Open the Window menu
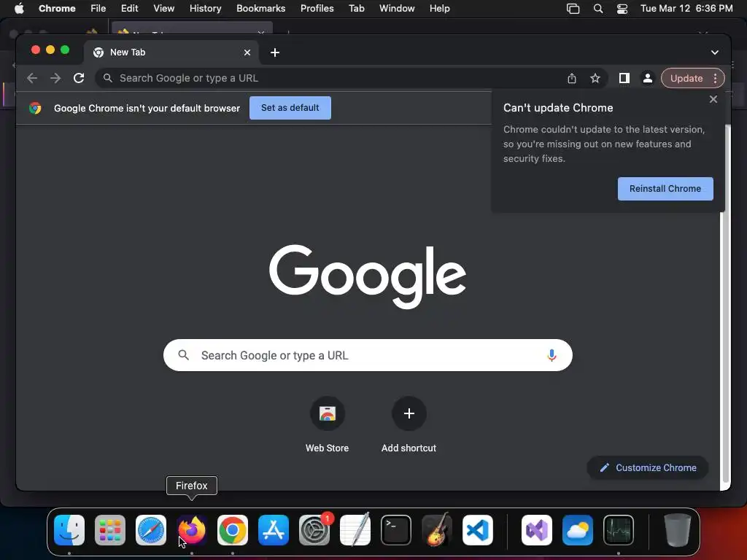 pos(397,8)
